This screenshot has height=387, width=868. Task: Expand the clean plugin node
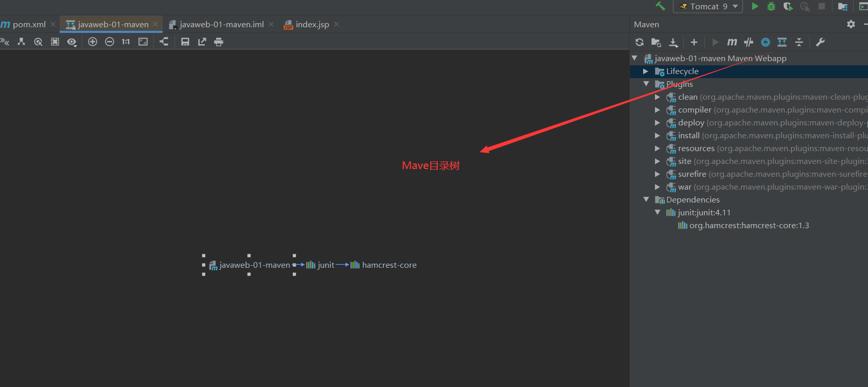657,97
